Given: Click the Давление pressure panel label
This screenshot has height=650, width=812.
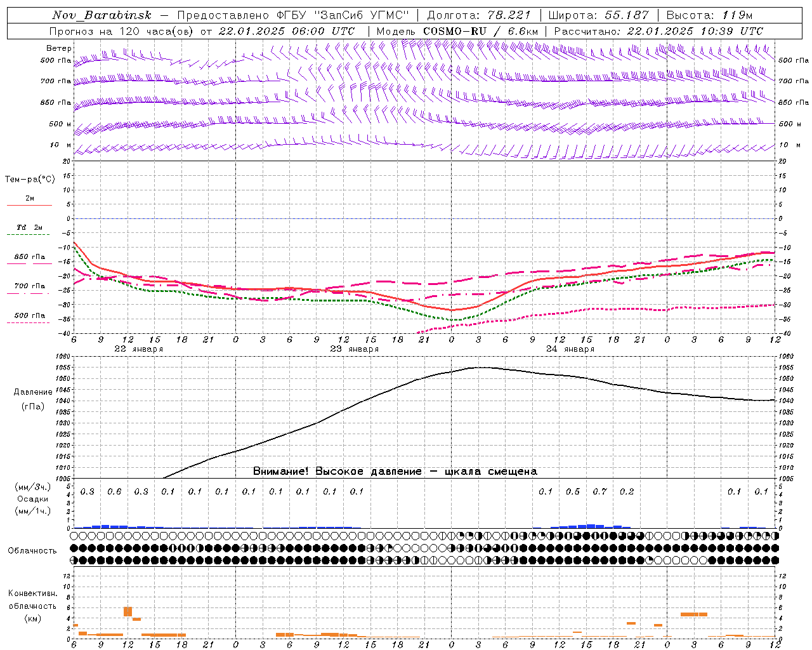Looking at the screenshot, I should (x=33, y=392).
